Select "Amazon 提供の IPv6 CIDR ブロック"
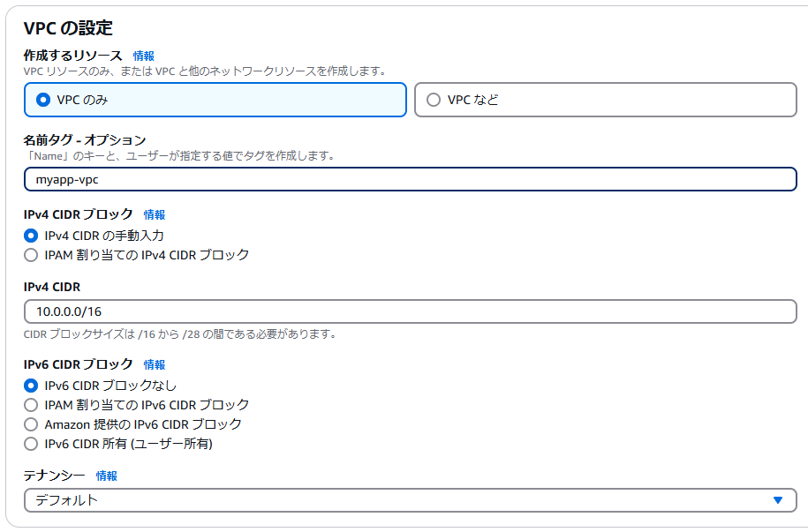 point(32,423)
